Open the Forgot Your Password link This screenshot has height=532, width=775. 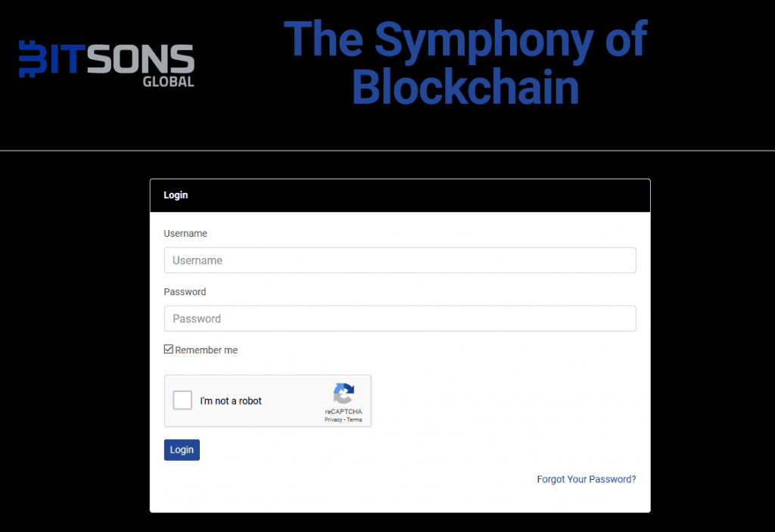587,479
